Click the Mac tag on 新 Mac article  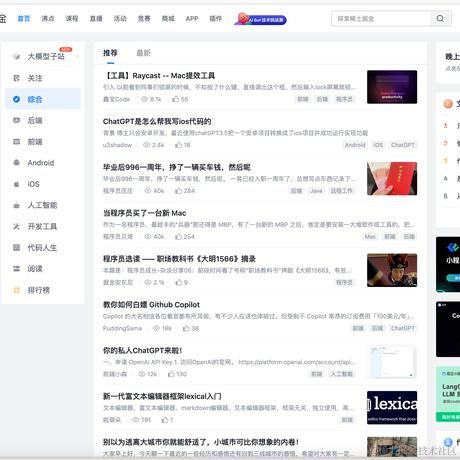pyautogui.click(x=370, y=236)
